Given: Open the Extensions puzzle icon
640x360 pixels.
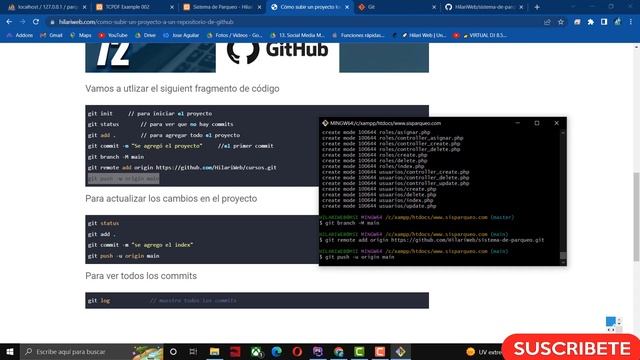Looking at the screenshot, I should [x=591, y=22].
